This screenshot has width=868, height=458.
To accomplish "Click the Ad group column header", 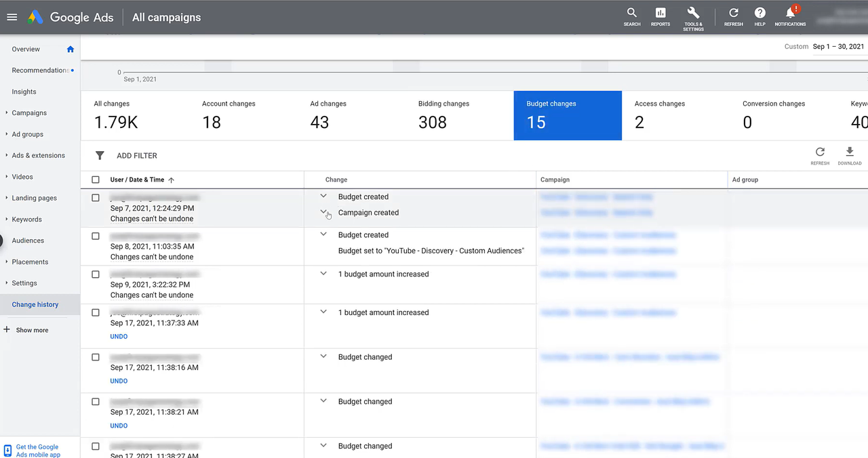I will (745, 180).
